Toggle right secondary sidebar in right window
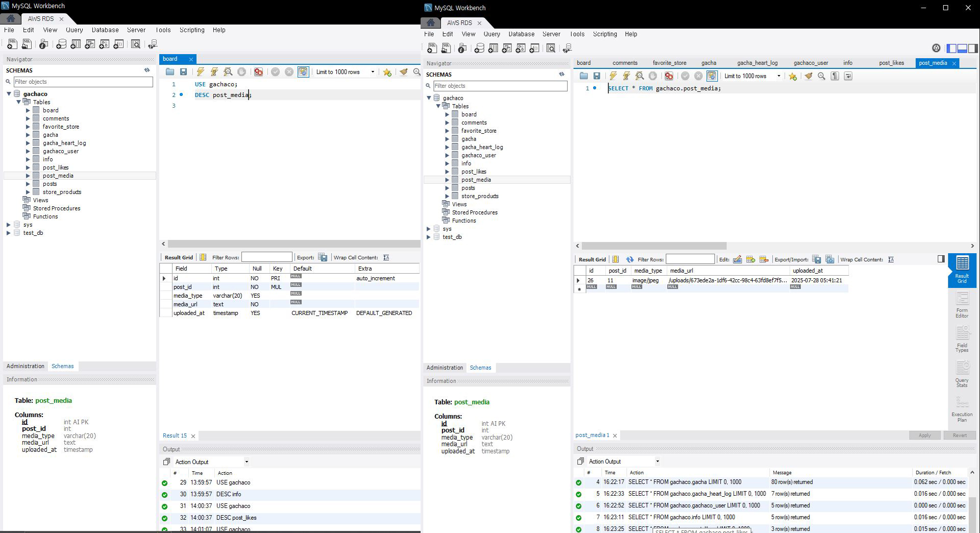980x533 pixels. [x=973, y=49]
